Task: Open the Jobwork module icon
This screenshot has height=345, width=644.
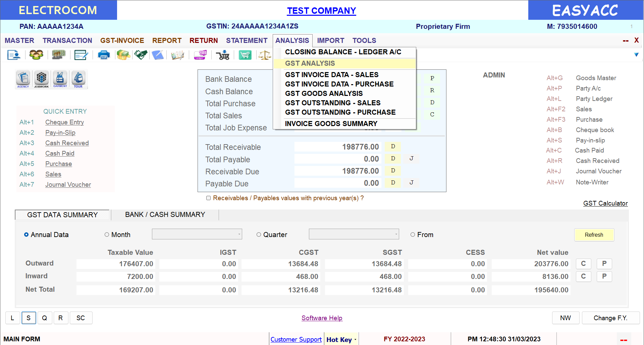Action: click(41, 79)
